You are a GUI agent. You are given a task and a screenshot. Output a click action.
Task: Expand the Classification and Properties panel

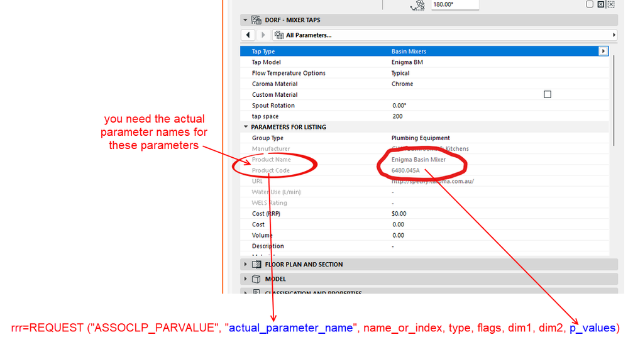(x=246, y=292)
